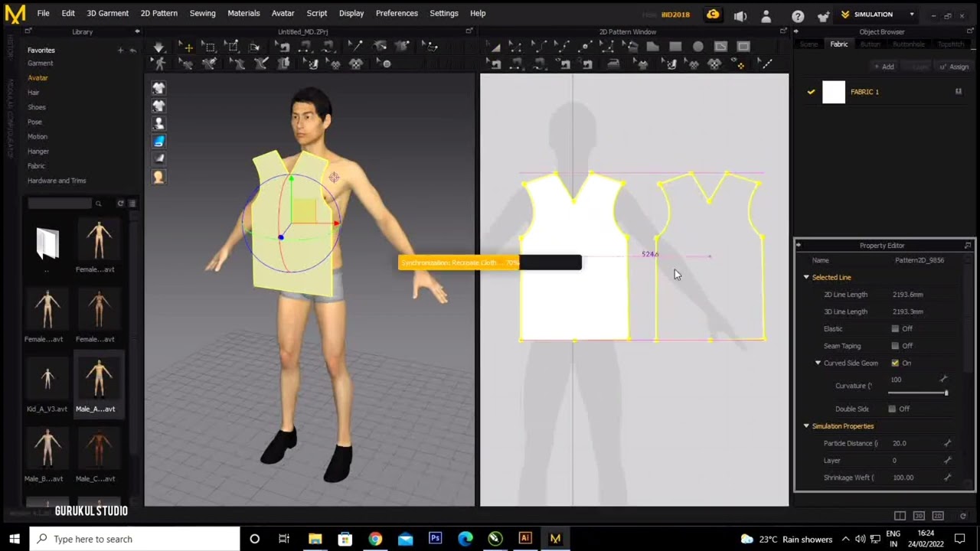Select the Internal Polygon tool

(720, 47)
